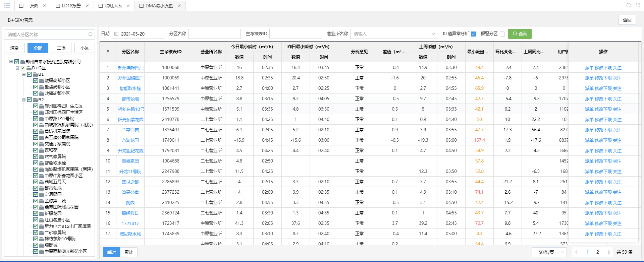
Task: Go to next page using the right arrow
Action: [608, 252]
